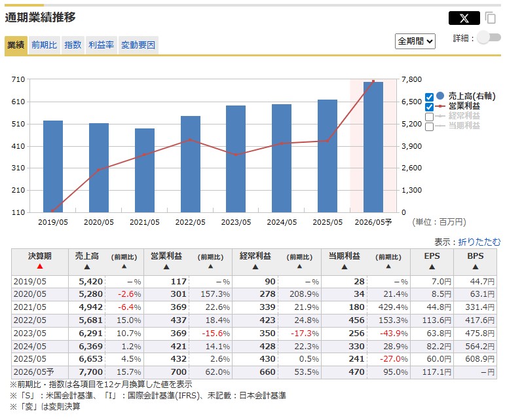
Task: Switch to the 前期比 tab
Action: [x=44, y=45]
